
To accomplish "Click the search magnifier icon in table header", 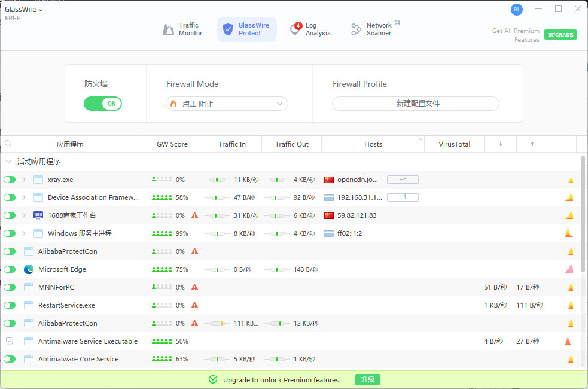I will (8, 144).
